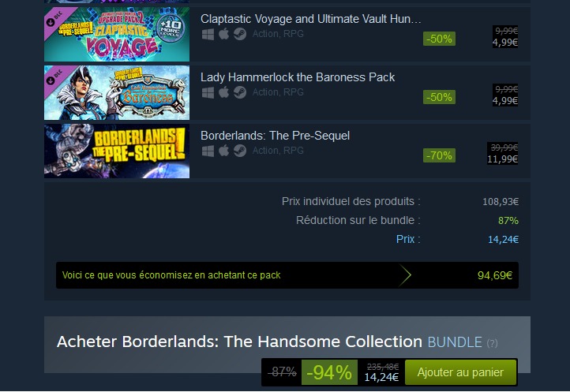Click Apple icon under Lady Hammerlock pack

224,92
